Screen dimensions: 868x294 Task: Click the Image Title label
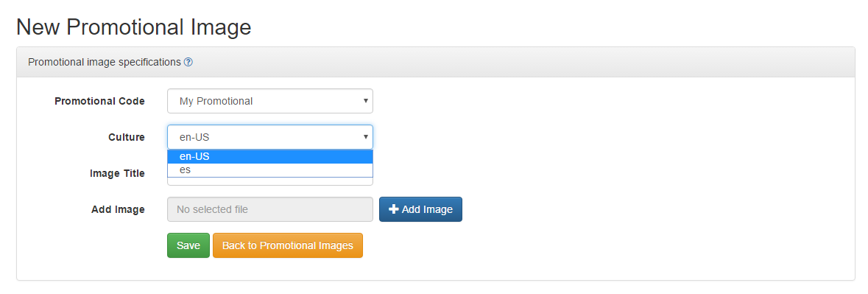click(x=117, y=173)
